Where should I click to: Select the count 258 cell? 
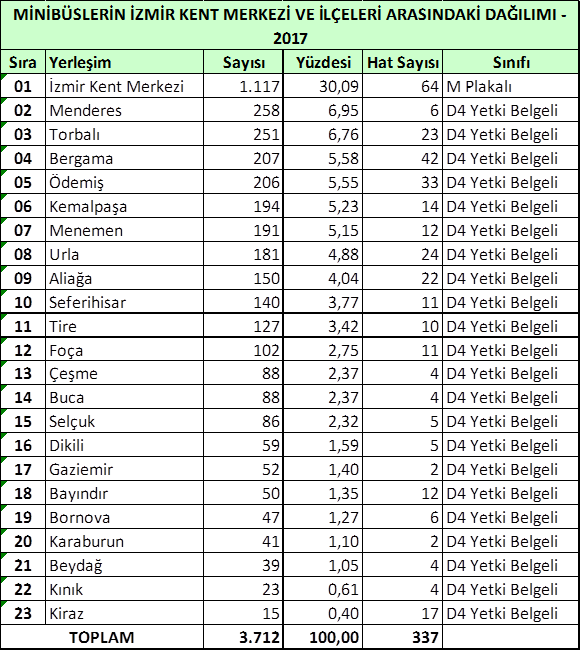243,110
